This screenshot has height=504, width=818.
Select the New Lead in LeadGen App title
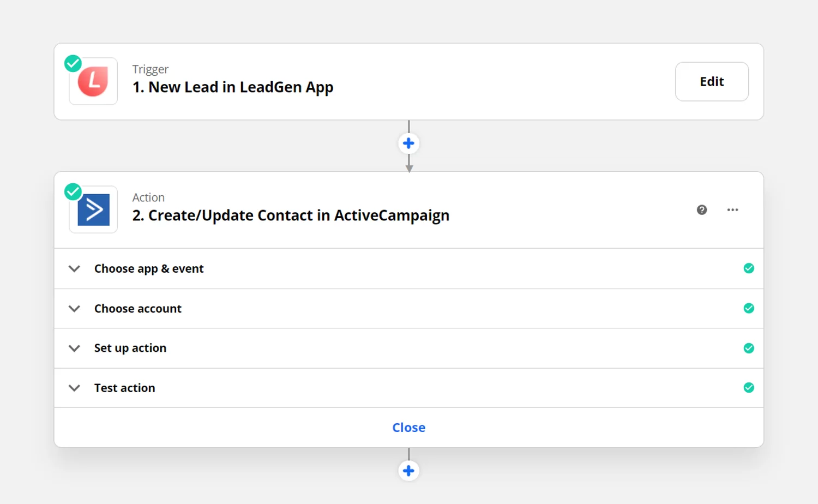click(x=233, y=87)
